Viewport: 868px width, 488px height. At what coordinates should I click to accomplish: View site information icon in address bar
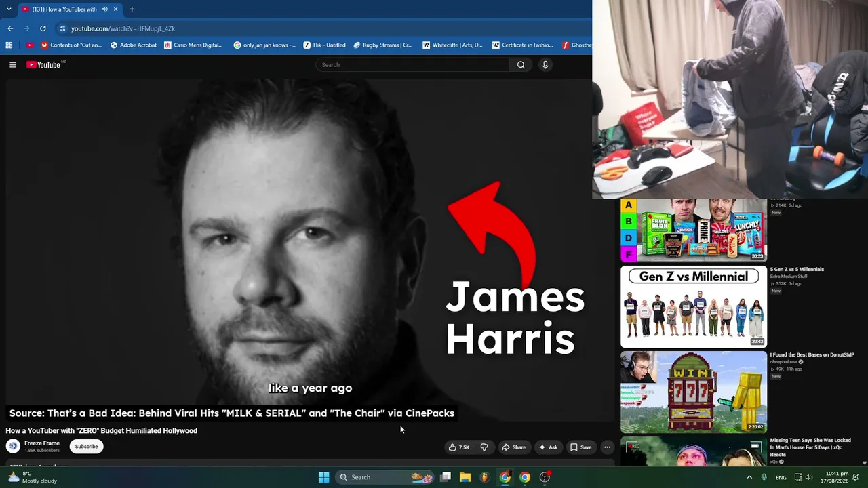62,28
